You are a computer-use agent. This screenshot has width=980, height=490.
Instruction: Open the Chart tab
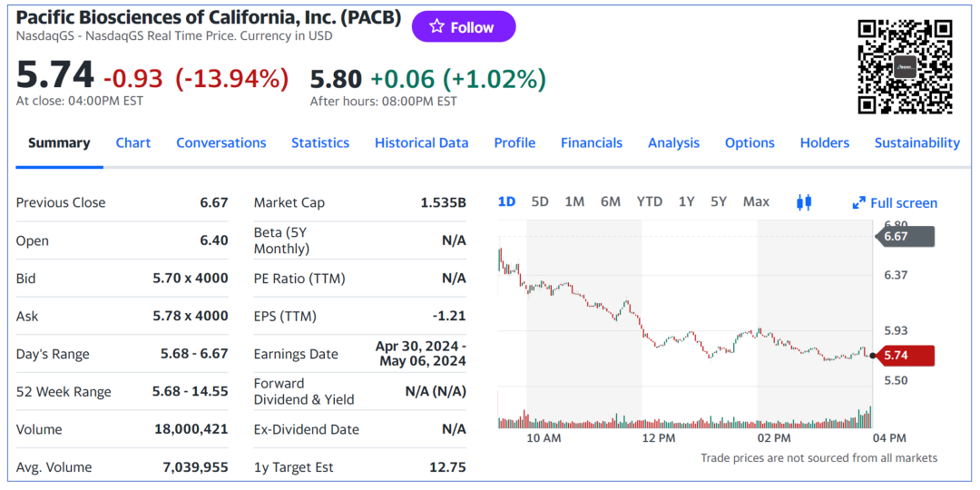tap(133, 142)
